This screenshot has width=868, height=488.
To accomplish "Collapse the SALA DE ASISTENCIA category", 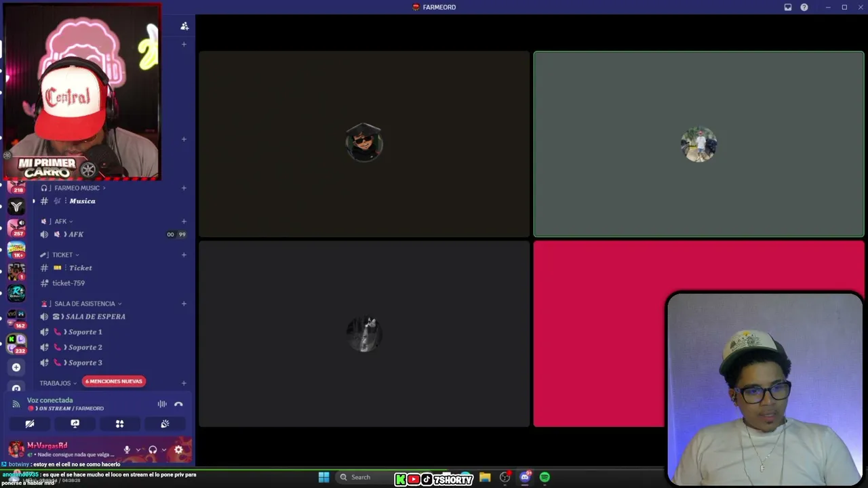I will (x=81, y=304).
